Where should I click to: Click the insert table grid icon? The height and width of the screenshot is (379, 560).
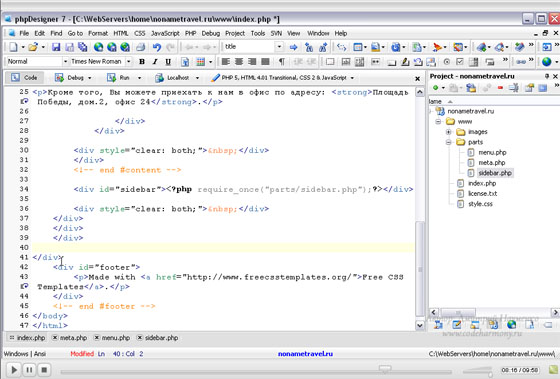click(201, 62)
